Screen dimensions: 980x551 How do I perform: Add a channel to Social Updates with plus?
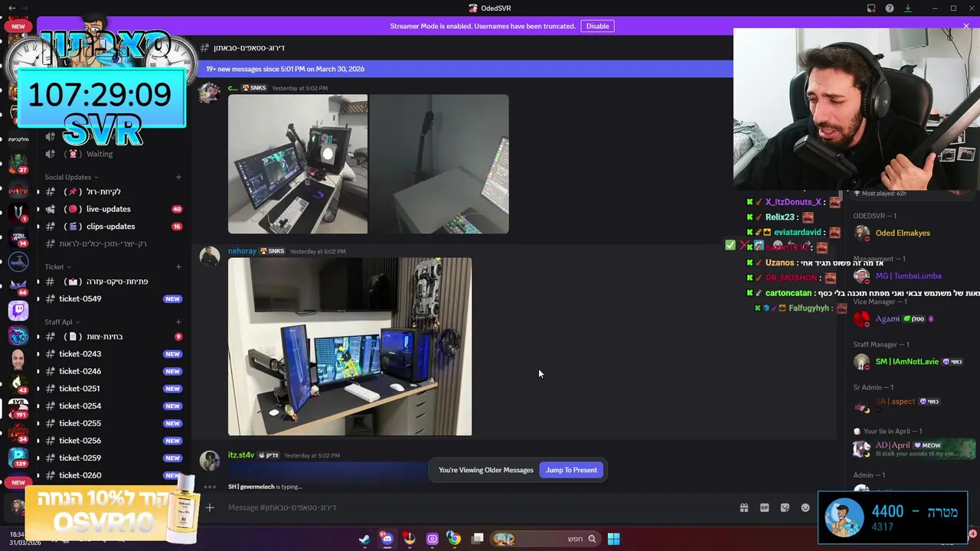178,177
